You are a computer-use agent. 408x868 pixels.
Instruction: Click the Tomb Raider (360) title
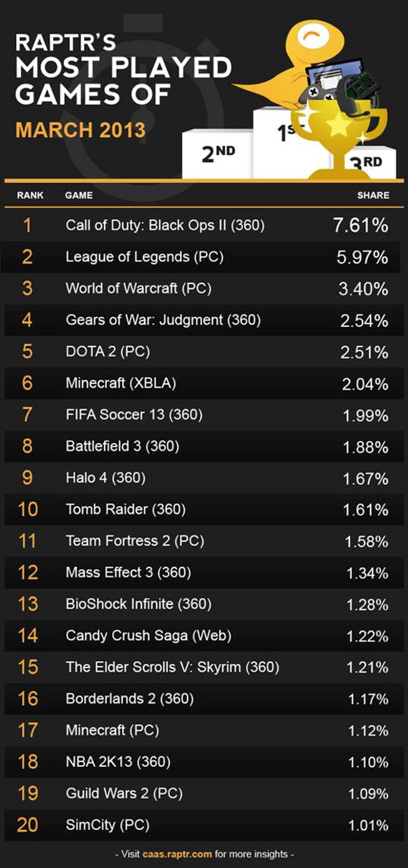pyautogui.click(x=126, y=509)
